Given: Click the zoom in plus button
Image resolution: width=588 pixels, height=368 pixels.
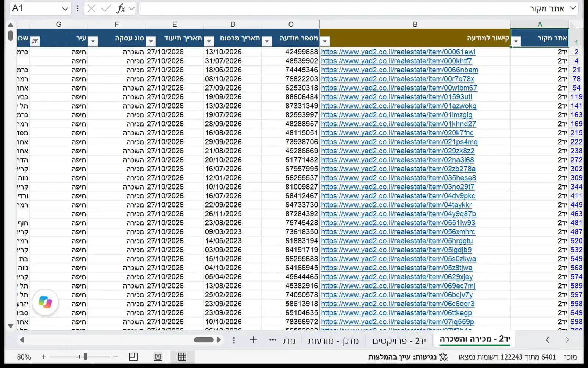Looking at the screenshot, I should [x=43, y=357].
